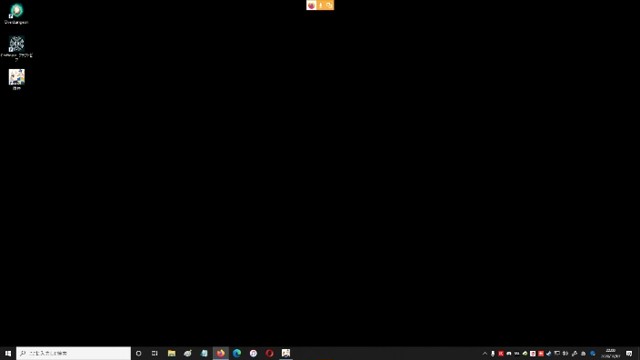This screenshot has height=360, width=640.
Task: Click the orange toolbar at screen top
Action: (x=320, y=5)
